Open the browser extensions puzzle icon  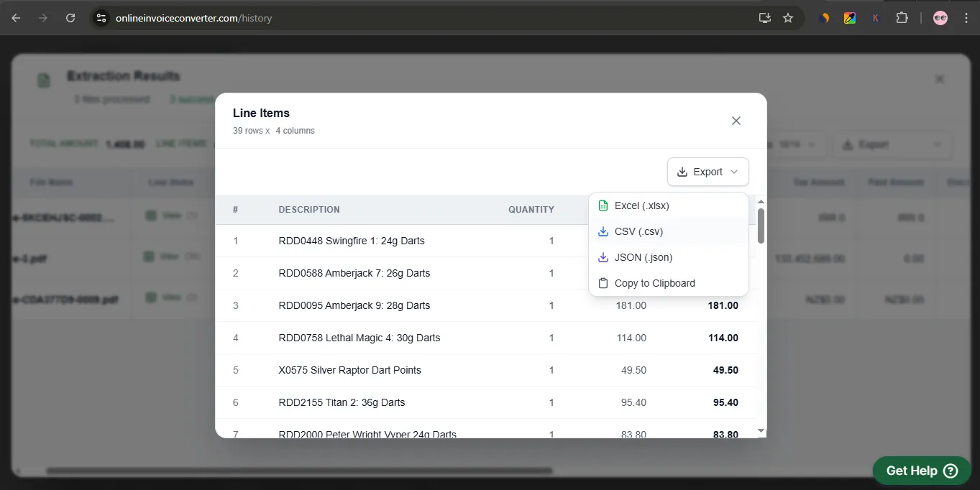[902, 18]
